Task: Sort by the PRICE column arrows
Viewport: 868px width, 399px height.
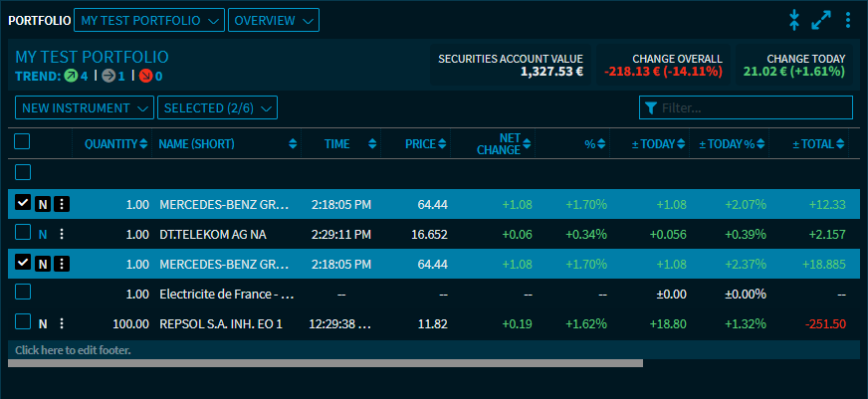Action: tap(443, 144)
